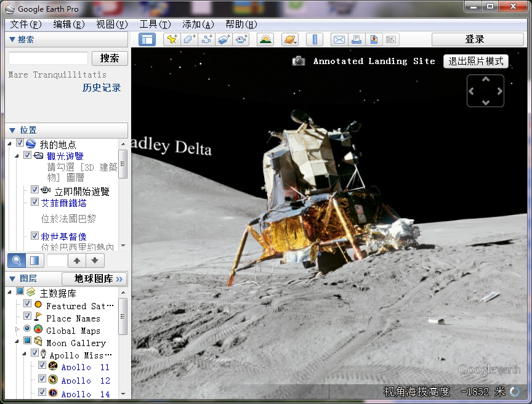Collapse 觀光游覽 tree node
This screenshot has height=404, width=532.
click(17, 156)
